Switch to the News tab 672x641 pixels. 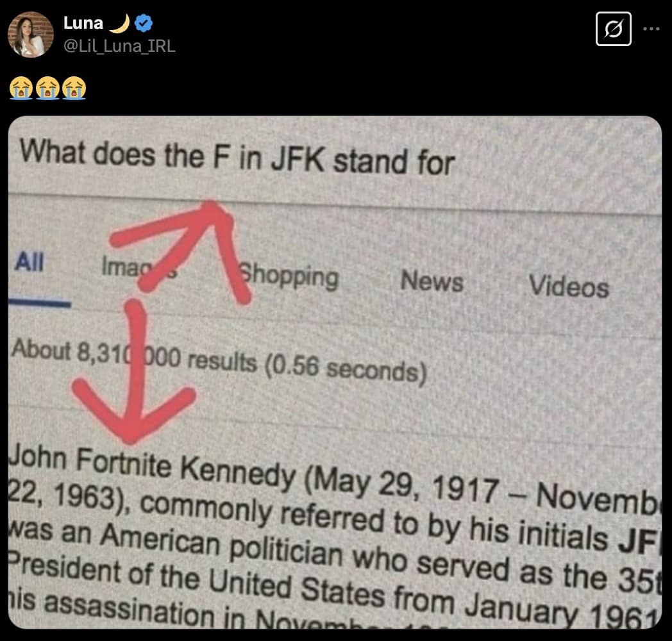point(432,281)
